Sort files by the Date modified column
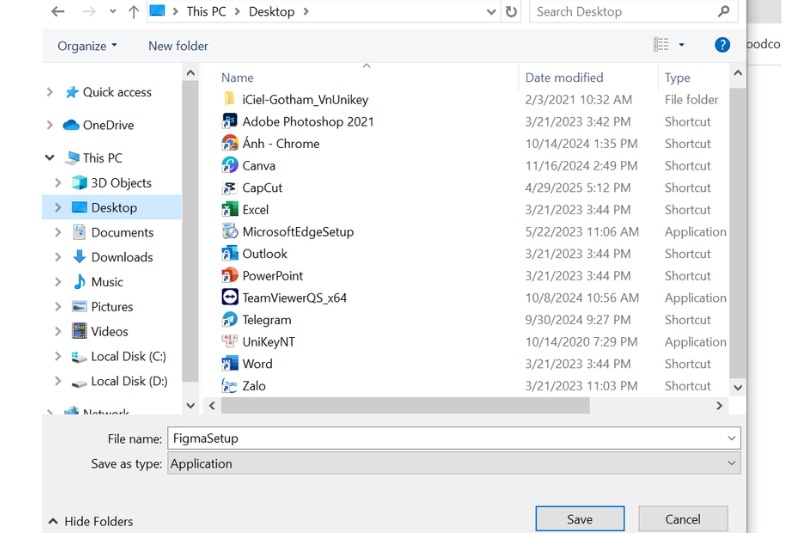 click(564, 78)
